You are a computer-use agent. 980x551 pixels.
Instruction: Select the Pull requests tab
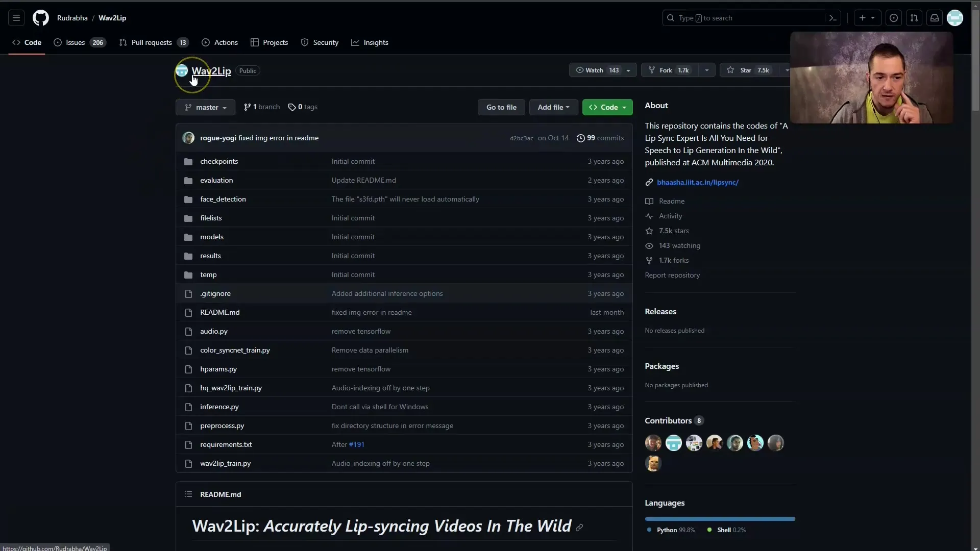click(x=152, y=42)
